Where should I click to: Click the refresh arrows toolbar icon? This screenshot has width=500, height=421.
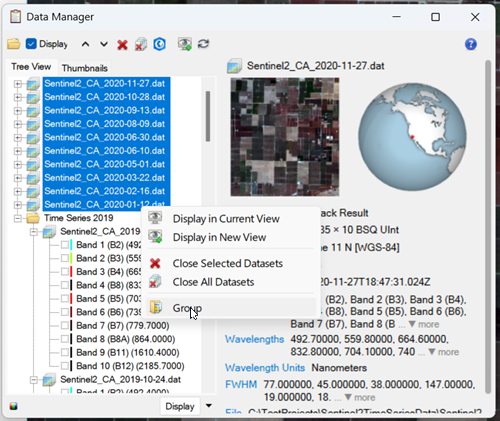click(203, 44)
